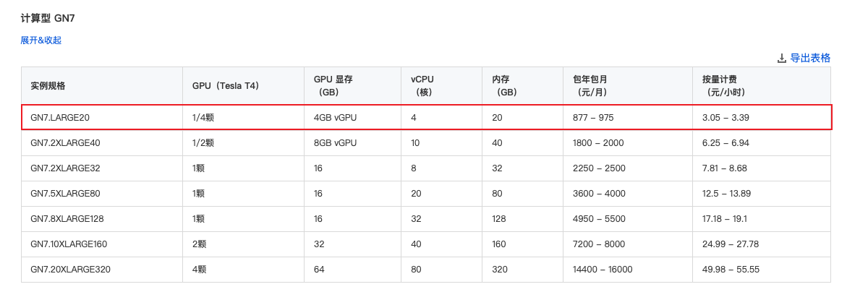Click the export table download icon
This screenshot has height=292, width=868.
(781, 59)
